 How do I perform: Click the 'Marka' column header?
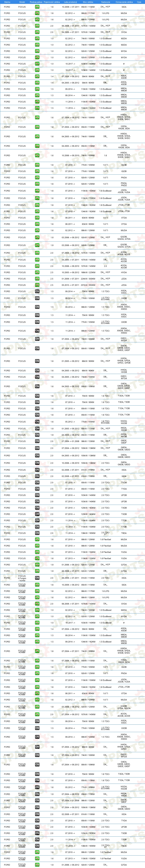(x=7, y=2)
